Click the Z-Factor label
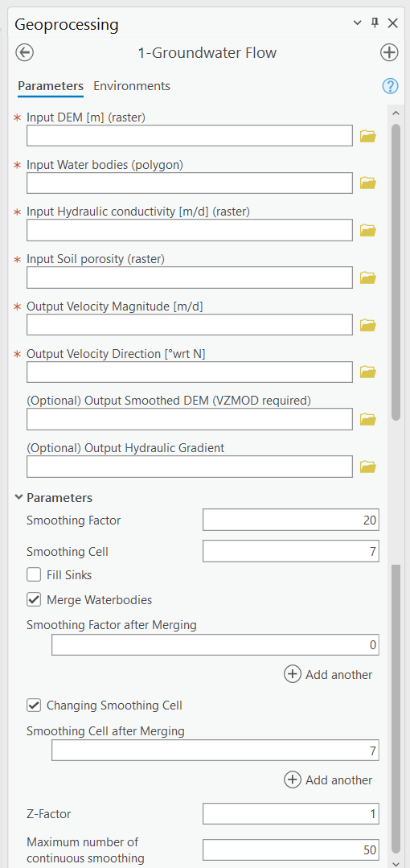Viewport: 410px width, 868px height. pyautogui.click(x=49, y=814)
